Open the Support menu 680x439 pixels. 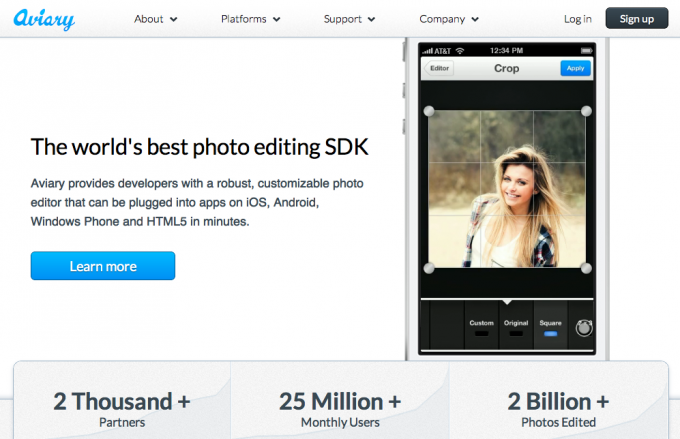pyautogui.click(x=343, y=19)
